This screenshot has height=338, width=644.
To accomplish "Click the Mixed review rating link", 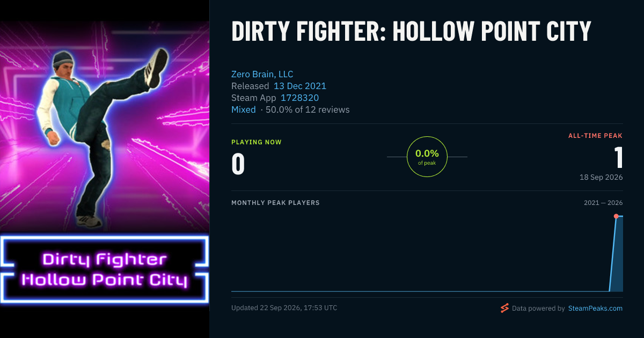I will [x=244, y=109].
